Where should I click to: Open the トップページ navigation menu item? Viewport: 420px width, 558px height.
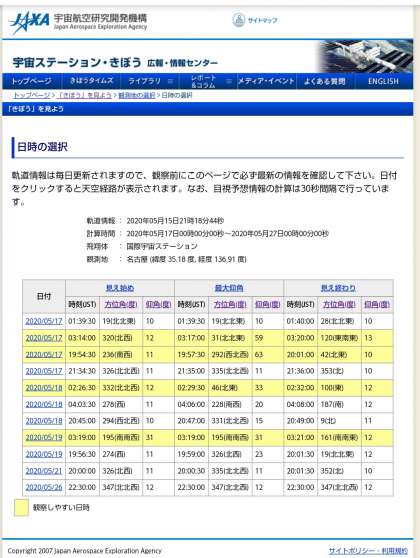(32, 81)
